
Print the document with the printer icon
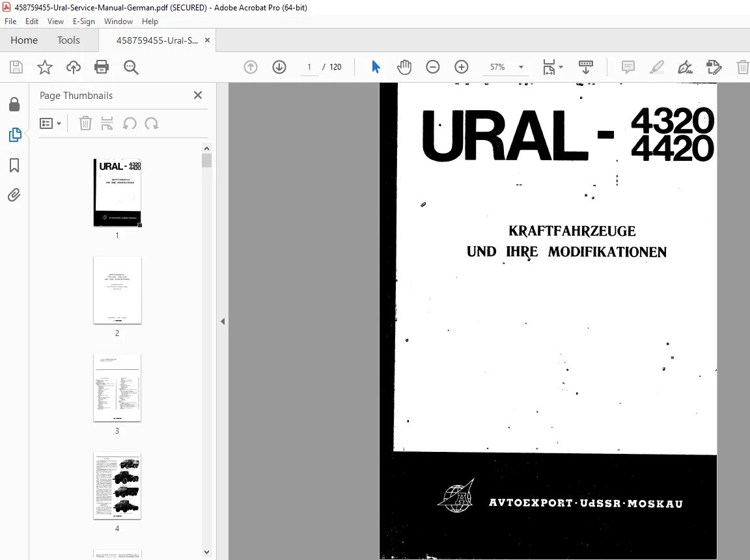pos(102,67)
